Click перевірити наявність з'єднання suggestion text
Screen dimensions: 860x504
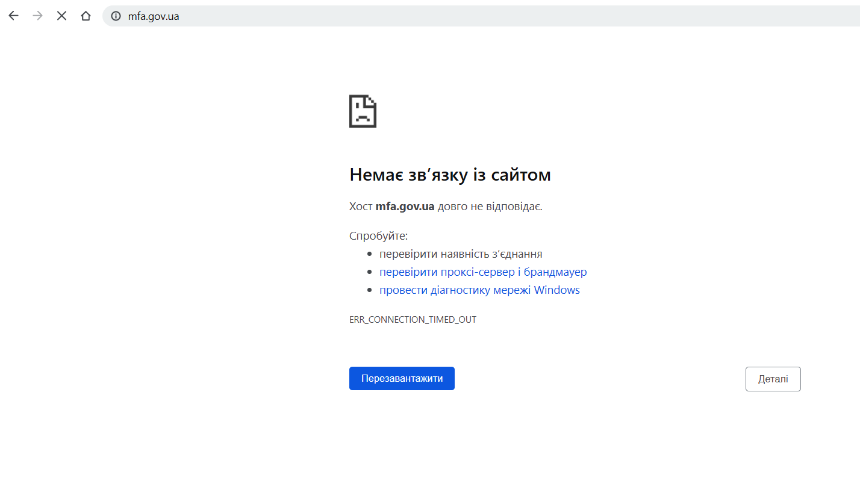pyautogui.click(x=461, y=254)
